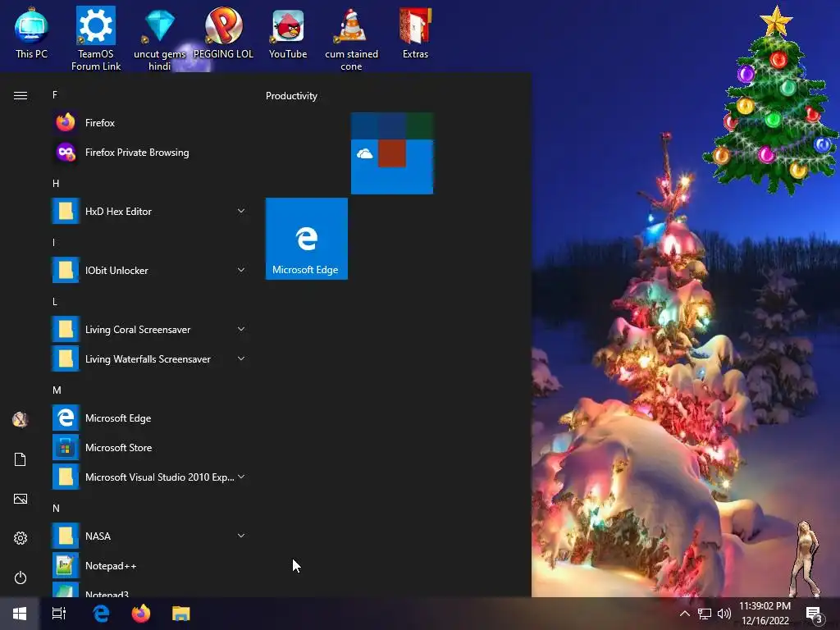
Task: Open the volume tray icon
Action: tap(724, 614)
